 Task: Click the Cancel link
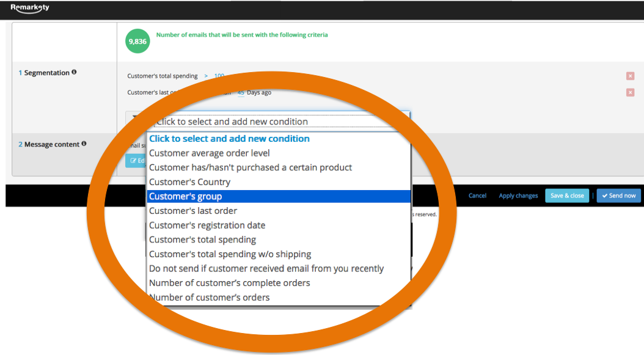(x=477, y=196)
